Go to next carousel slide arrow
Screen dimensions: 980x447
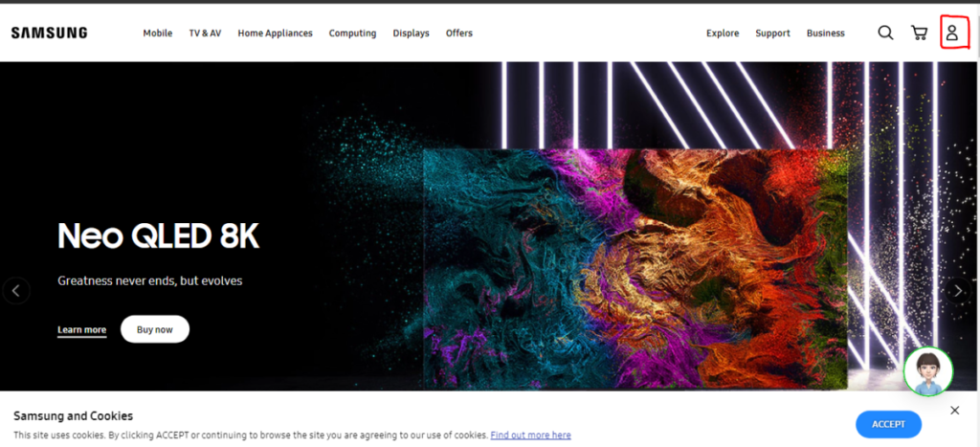click(x=957, y=290)
